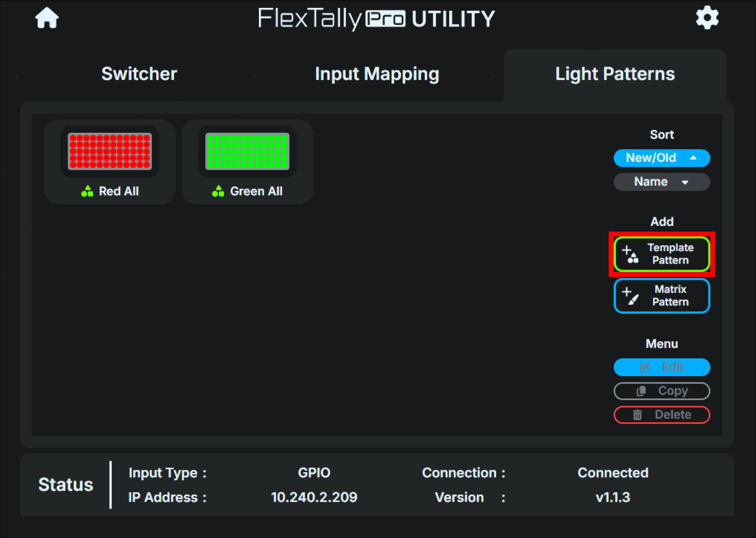Toggle the New/Old sort order
This screenshot has width=756, height=538.
[651, 158]
